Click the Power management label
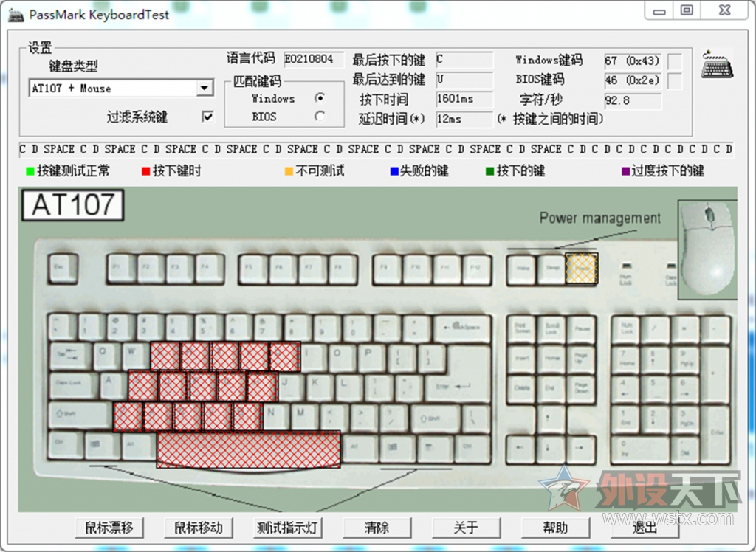This screenshot has width=756, height=552. point(599,218)
